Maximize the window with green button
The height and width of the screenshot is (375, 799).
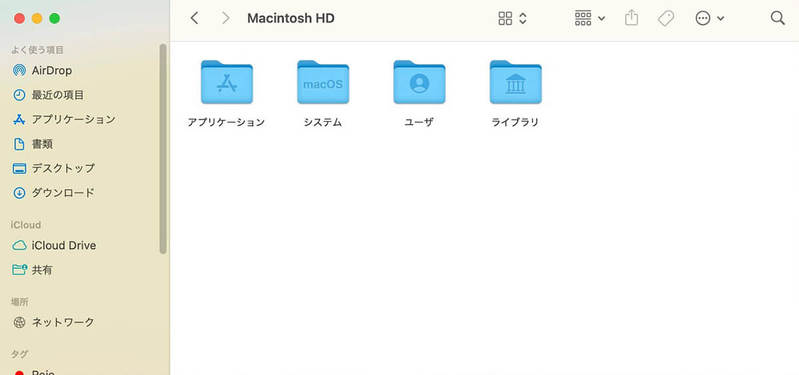point(55,18)
